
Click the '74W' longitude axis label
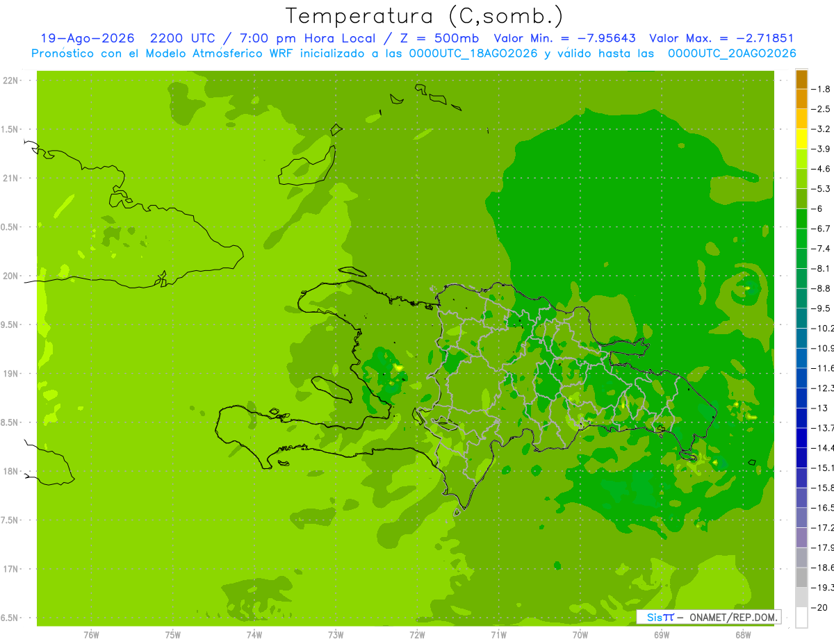pos(254,634)
